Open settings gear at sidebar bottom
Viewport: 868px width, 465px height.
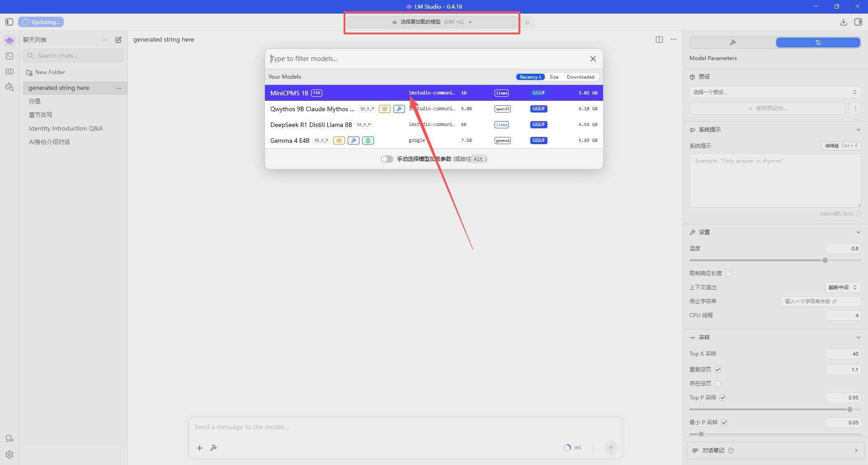[9, 455]
